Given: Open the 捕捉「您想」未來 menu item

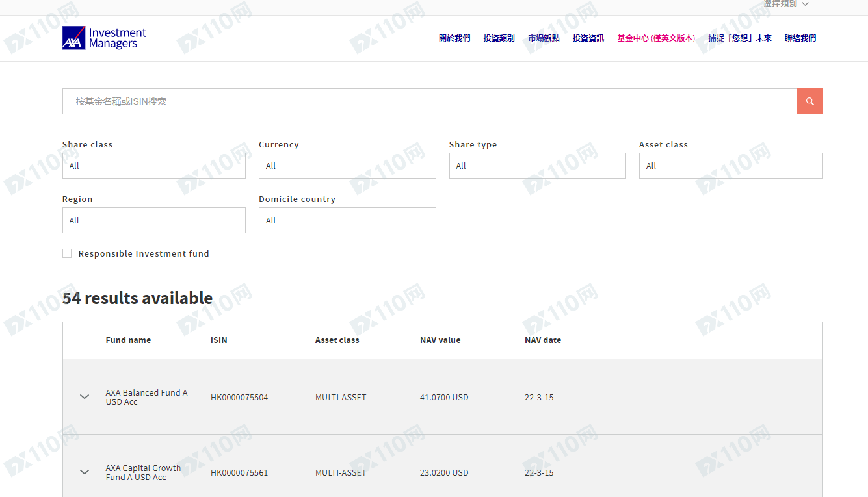Looking at the screenshot, I should (x=740, y=38).
